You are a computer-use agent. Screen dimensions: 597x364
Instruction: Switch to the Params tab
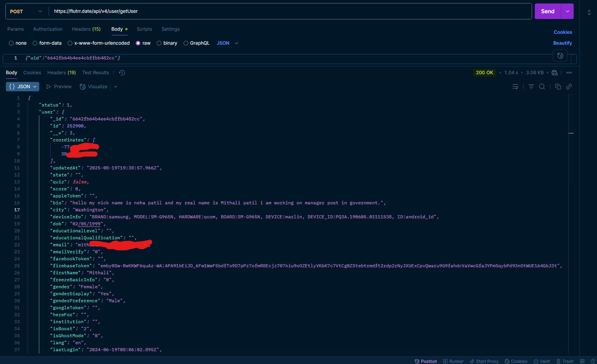[x=16, y=29]
